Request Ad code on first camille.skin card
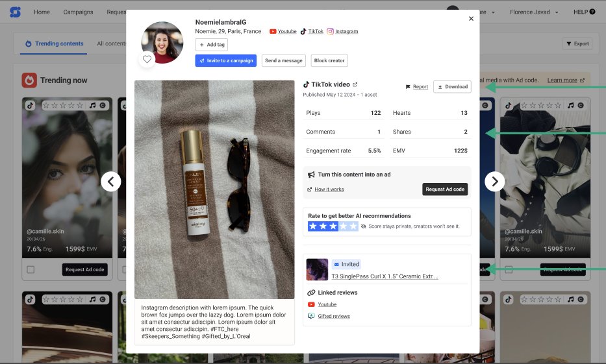The height and width of the screenshot is (364, 606). point(84,269)
